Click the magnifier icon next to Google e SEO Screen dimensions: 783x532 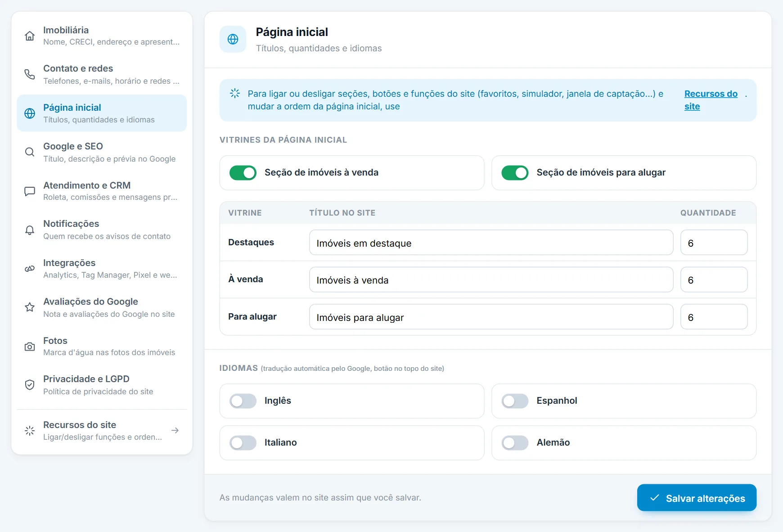[x=30, y=152]
